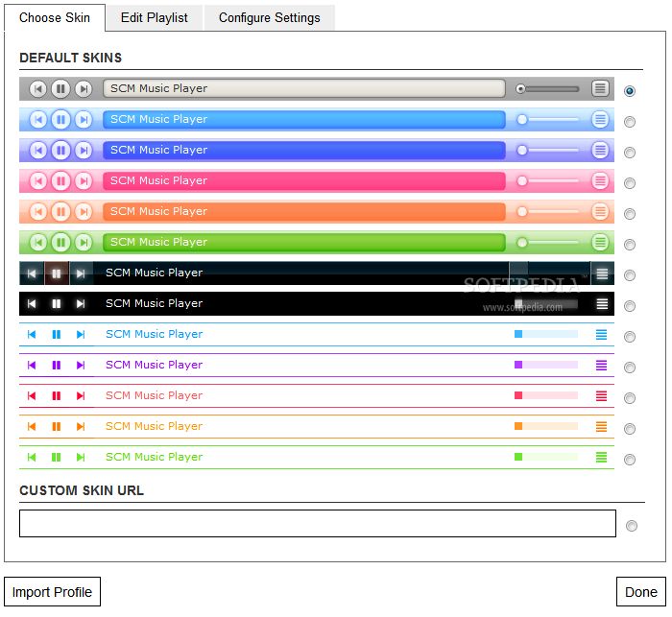Click playlist icon on orange glossy skin
This screenshot has width=672, height=617.
[x=600, y=212]
